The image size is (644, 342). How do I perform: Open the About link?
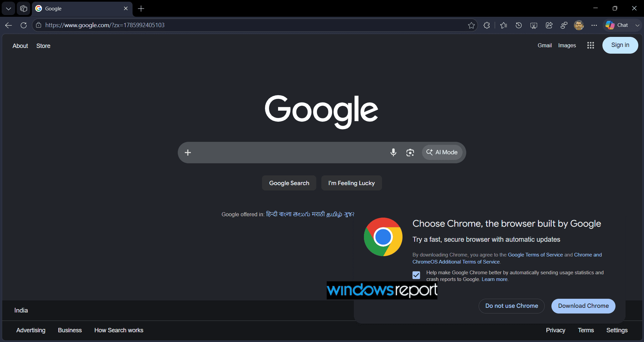(x=20, y=46)
